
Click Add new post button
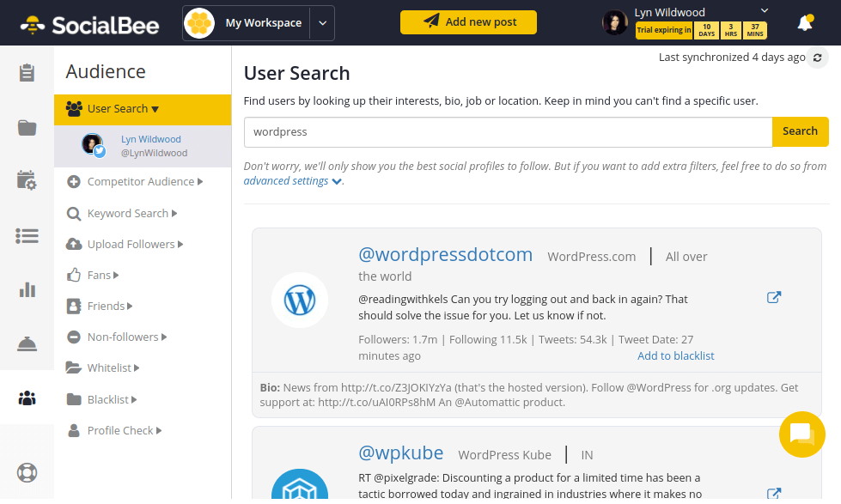pyautogui.click(x=468, y=22)
